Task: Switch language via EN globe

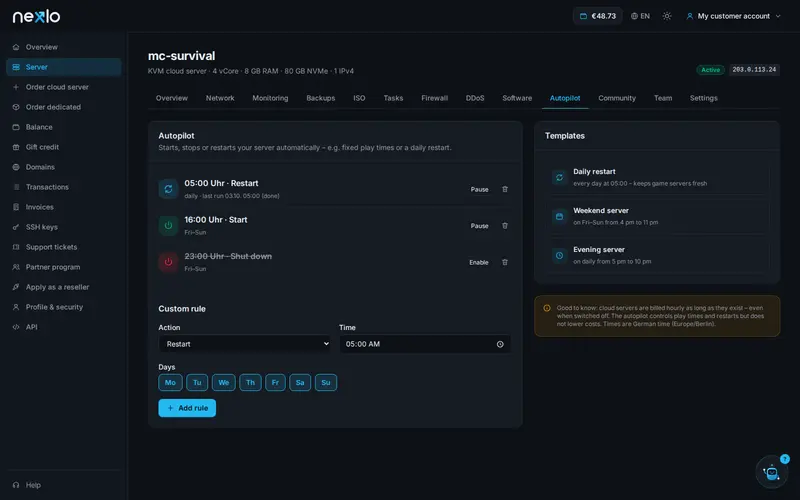Action: (640, 16)
